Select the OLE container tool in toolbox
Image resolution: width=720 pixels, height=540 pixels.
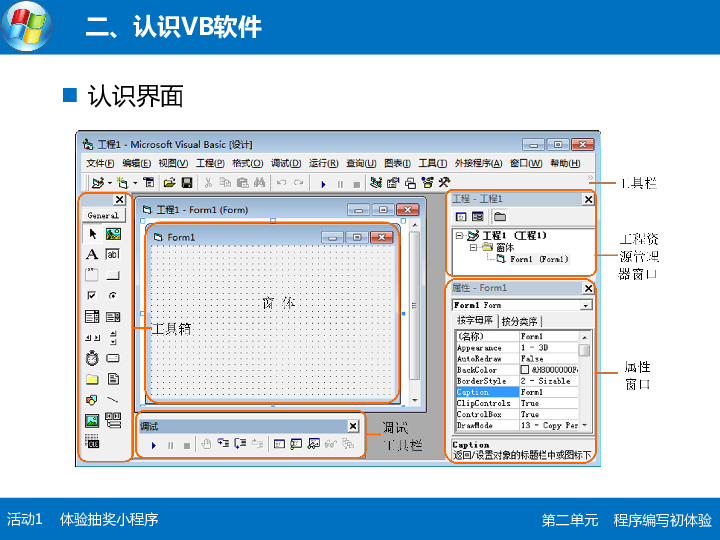[x=92, y=441]
